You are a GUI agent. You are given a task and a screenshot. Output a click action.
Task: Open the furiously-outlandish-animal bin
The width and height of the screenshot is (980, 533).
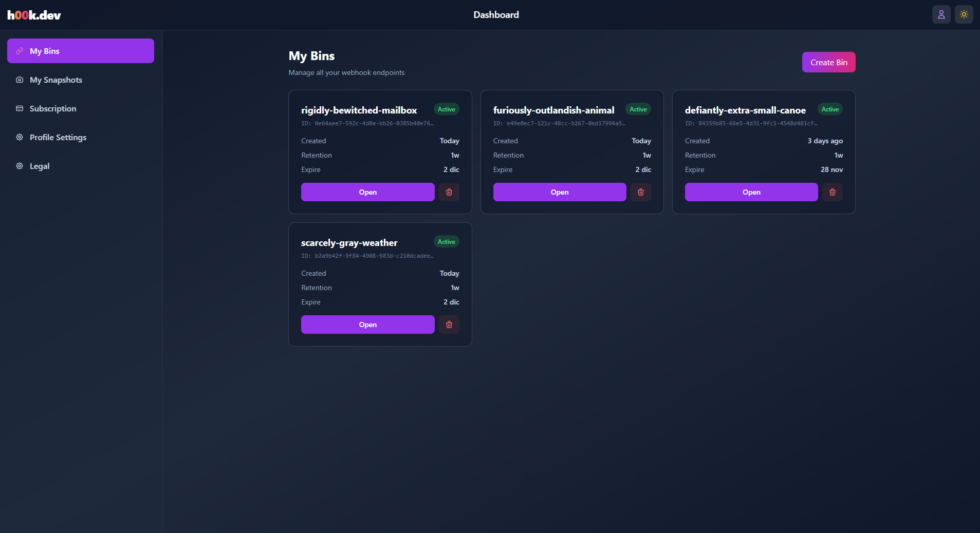559,192
